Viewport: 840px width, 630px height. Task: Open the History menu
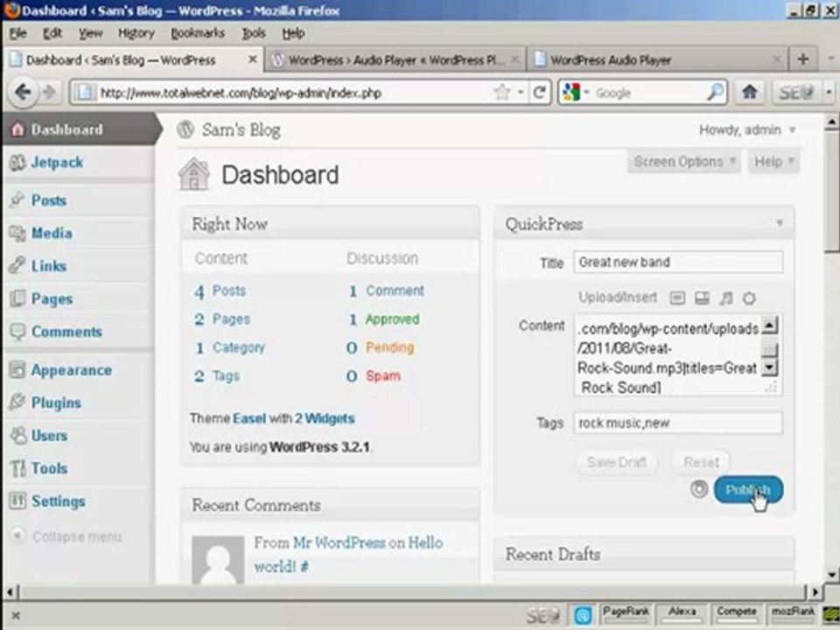click(x=136, y=33)
